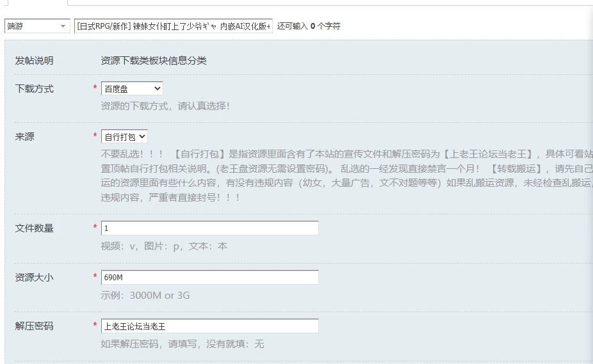Click the hint 如果解压密码，请填写，没有就填：无
593x364 pixels.
tap(183, 344)
